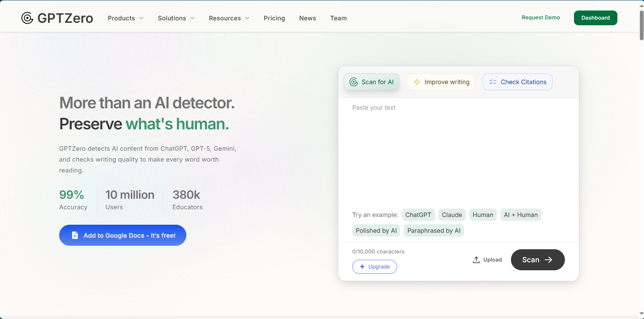Open the Dashboard
644x319 pixels.
[x=595, y=18]
